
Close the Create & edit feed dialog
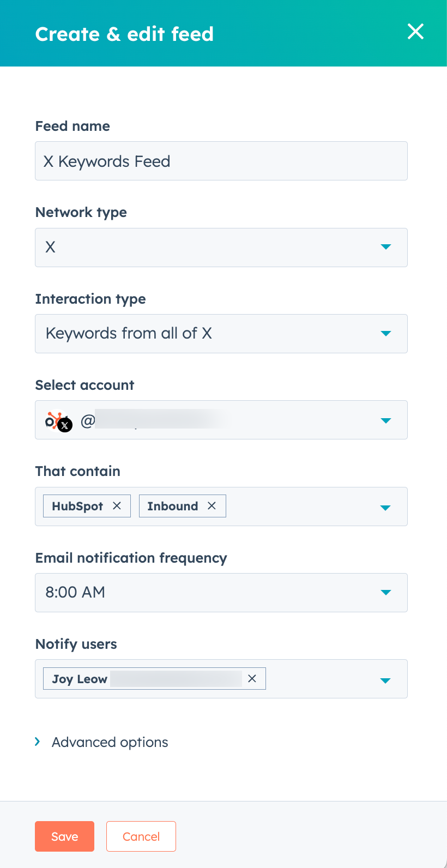click(x=415, y=32)
